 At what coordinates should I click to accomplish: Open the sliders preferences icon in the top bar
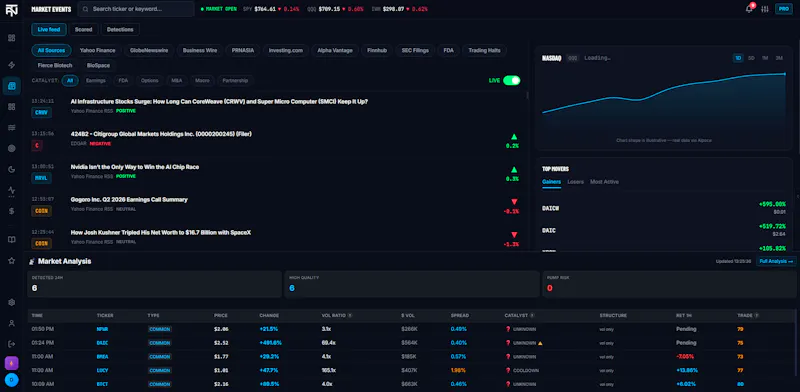point(764,9)
